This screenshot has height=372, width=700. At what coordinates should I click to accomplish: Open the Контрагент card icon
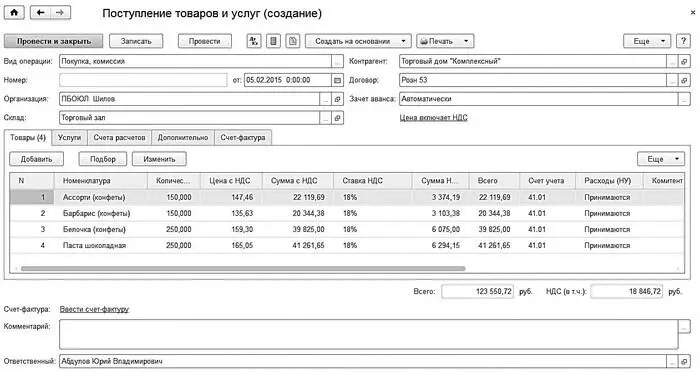click(684, 62)
